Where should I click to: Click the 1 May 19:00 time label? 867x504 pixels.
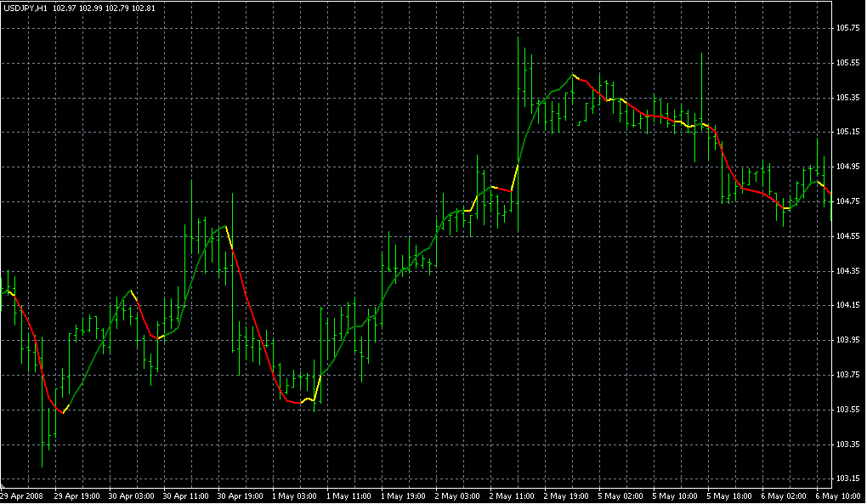tap(403, 496)
